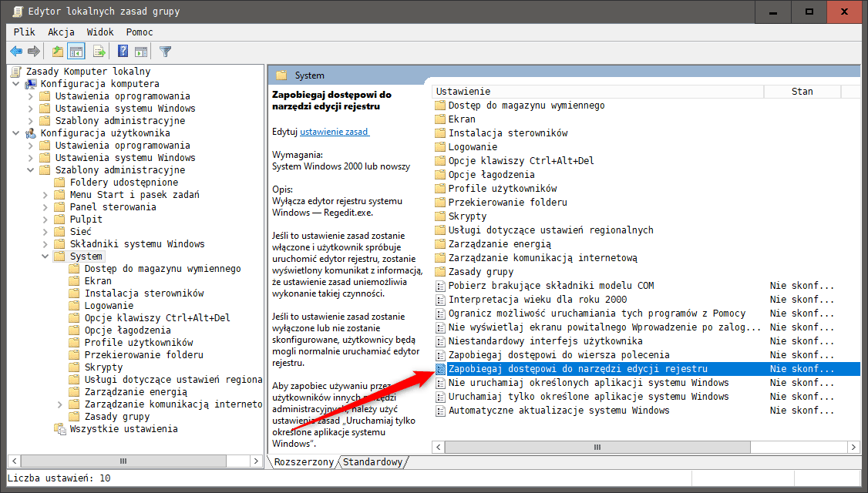The height and width of the screenshot is (493, 868).
Task: Collapse the Konfiguracja komputera node
Action: [x=16, y=84]
